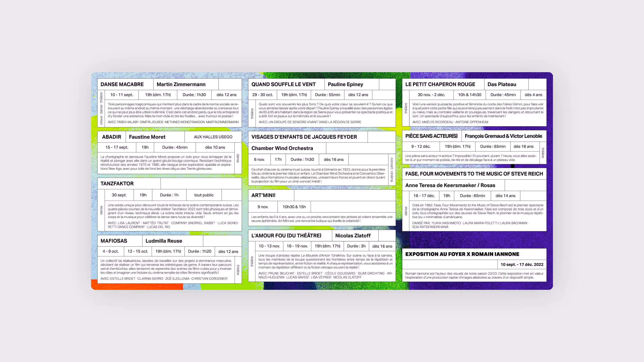Click the Martin Zimmermann name cell

(x=181, y=84)
